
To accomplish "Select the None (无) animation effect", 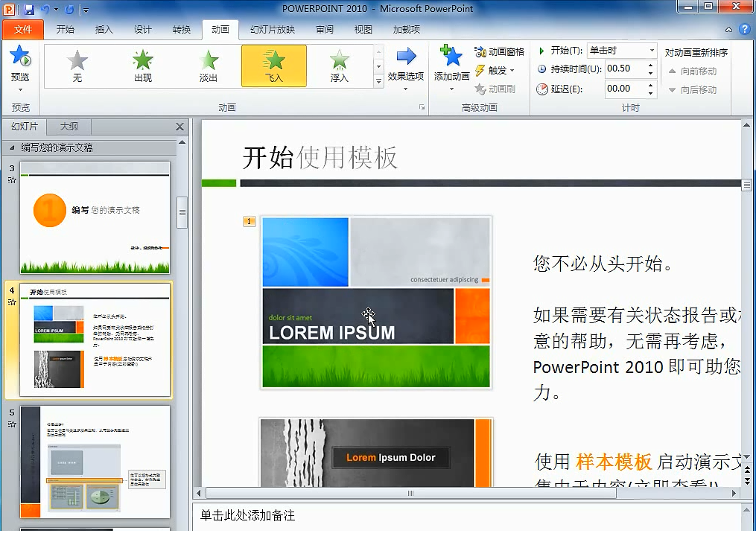I will tap(77, 66).
